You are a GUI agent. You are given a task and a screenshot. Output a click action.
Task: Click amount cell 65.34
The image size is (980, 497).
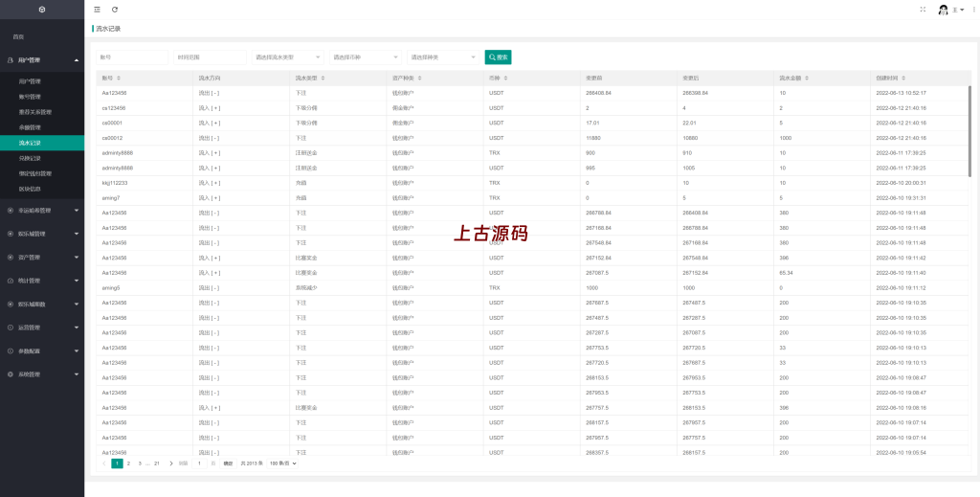coord(787,273)
